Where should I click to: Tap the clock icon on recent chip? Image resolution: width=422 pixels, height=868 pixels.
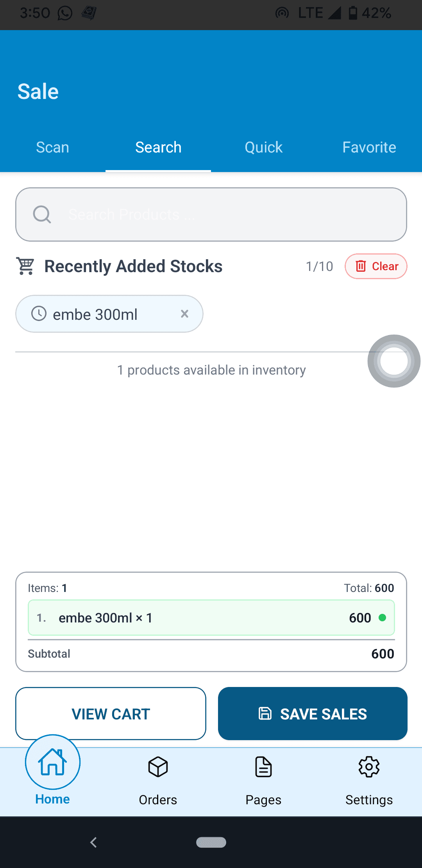point(39,314)
